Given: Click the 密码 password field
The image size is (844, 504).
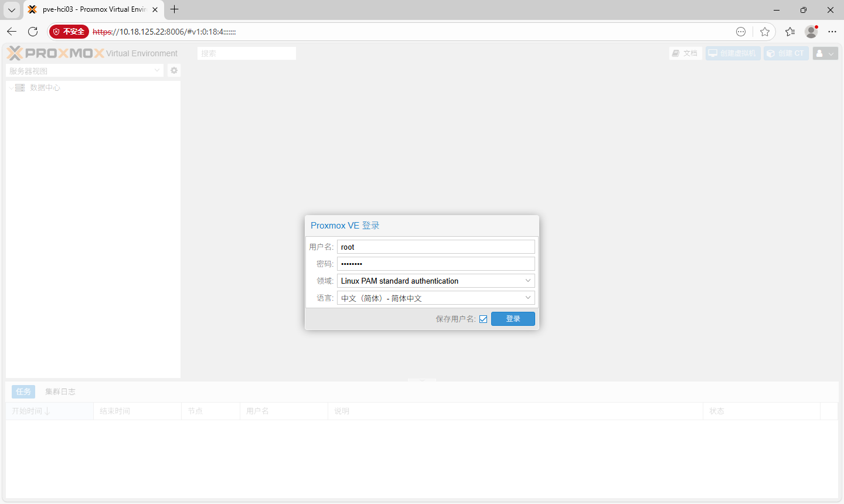Looking at the screenshot, I should pyautogui.click(x=436, y=264).
